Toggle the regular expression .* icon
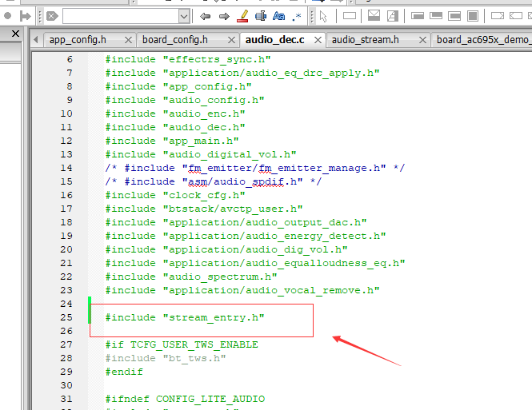This screenshot has height=410, width=532. pyautogui.click(x=297, y=16)
